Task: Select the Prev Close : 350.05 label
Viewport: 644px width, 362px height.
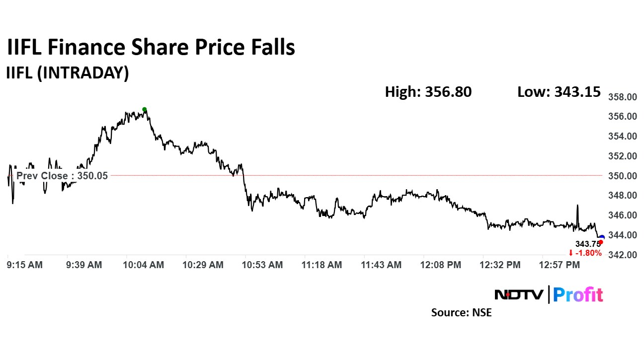Action: click(62, 176)
